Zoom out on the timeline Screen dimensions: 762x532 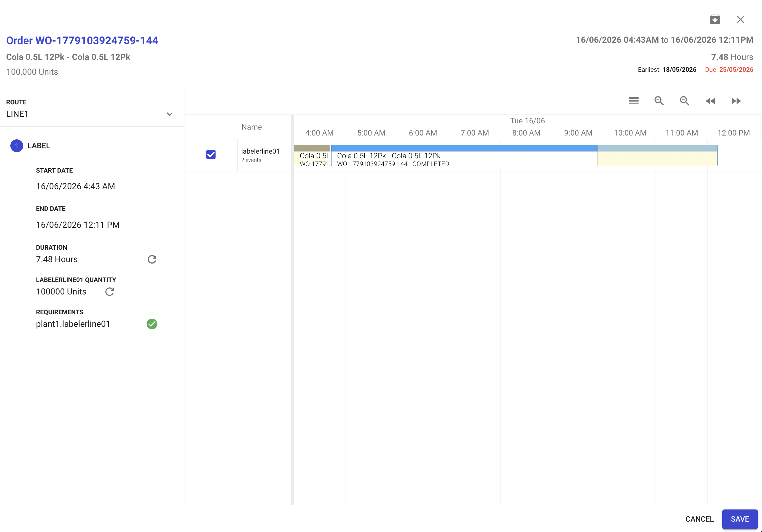pos(685,101)
